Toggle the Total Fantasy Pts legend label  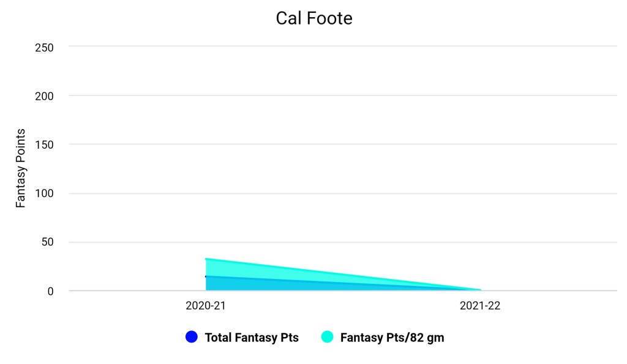pyautogui.click(x=252, y=338)
